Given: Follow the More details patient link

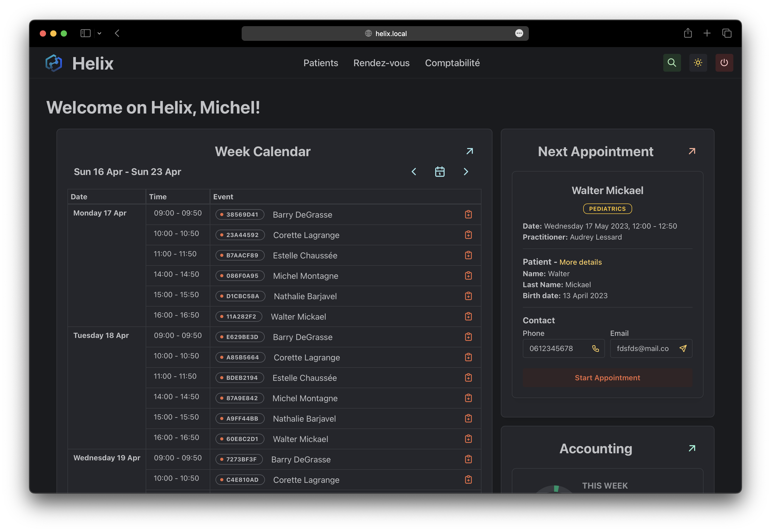Looking at the screenshot, I should [580, 262].
